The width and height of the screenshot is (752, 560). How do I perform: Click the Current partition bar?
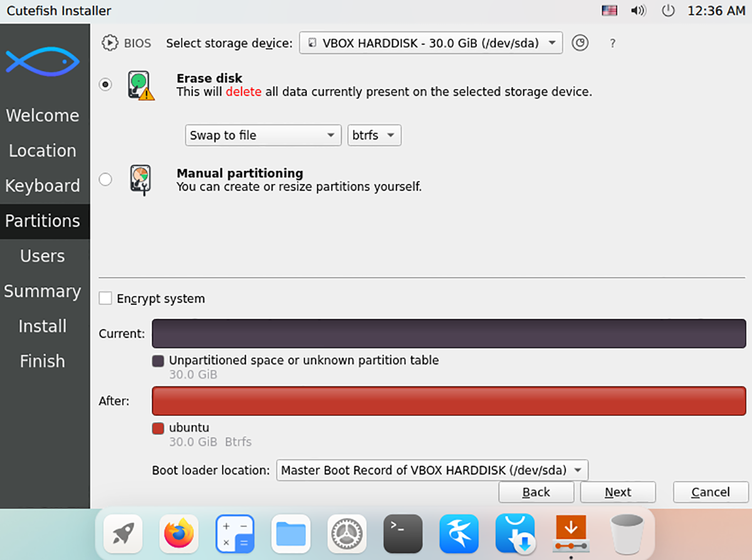click(x=449, y=333)
